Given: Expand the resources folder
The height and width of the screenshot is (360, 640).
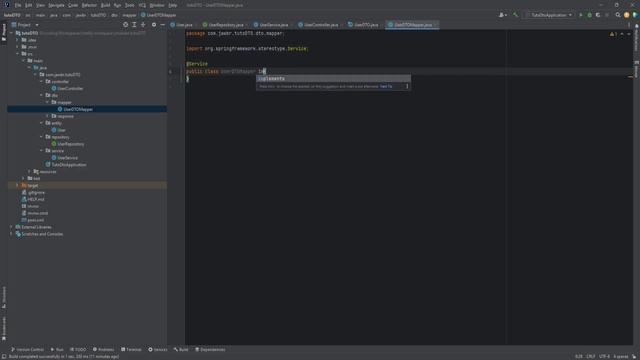Looking at the screenshot, I should [x=29, y=172].
